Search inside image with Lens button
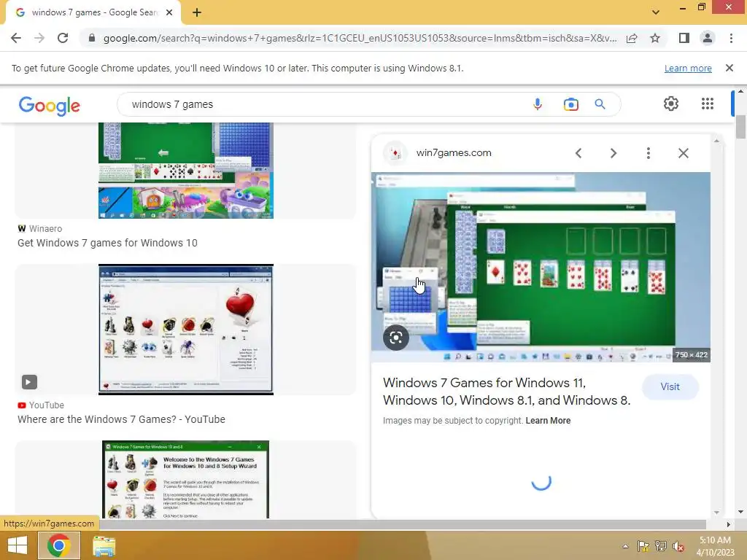 tap(396, 338)
